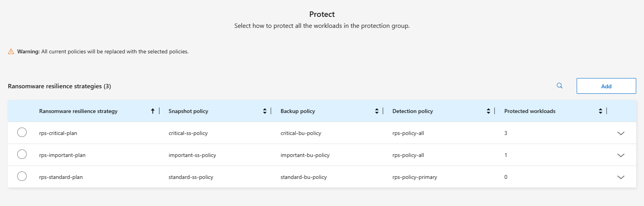This screenshot has width=644, height=206.
Task: Click the search magnifier icon
Action: coord(559,86)
